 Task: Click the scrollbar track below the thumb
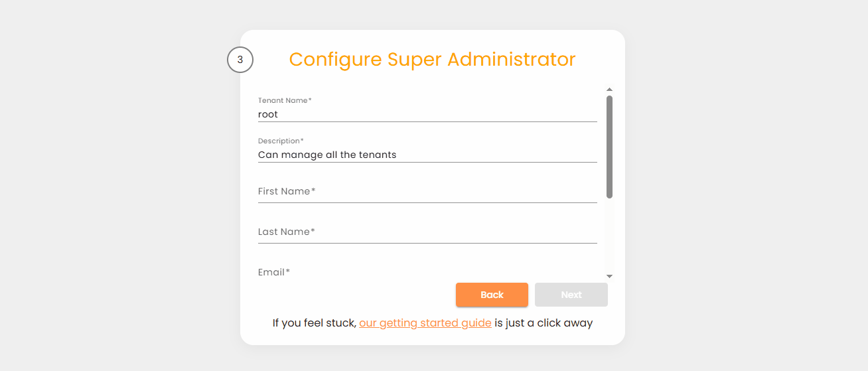click(609, 236)
